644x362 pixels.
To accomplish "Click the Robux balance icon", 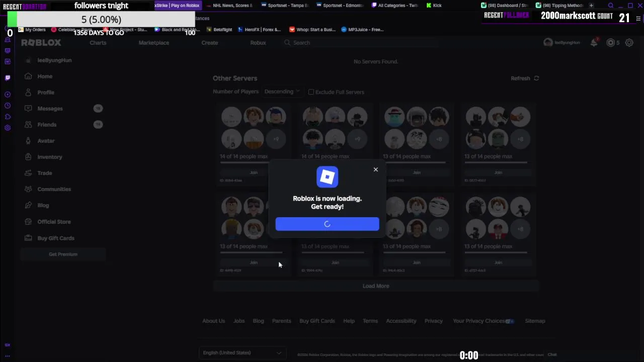I will (x=611, y=43).
